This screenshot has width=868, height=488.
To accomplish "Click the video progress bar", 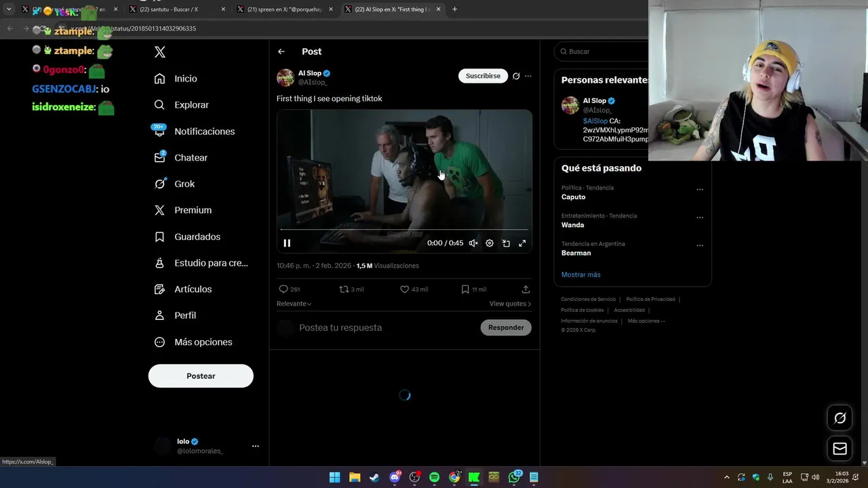I will (x=404, y=230).
